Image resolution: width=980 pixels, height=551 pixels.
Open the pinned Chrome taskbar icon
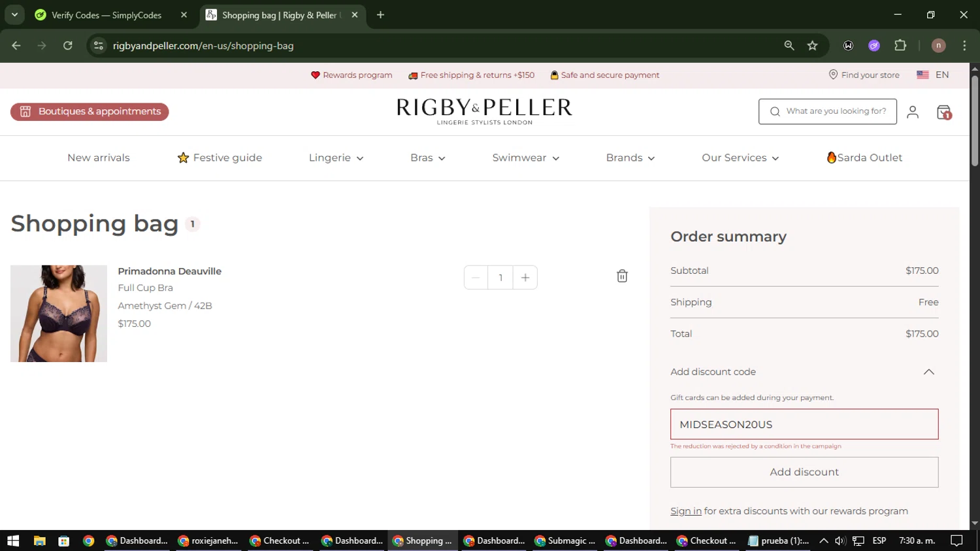click(x=88, y=541)
